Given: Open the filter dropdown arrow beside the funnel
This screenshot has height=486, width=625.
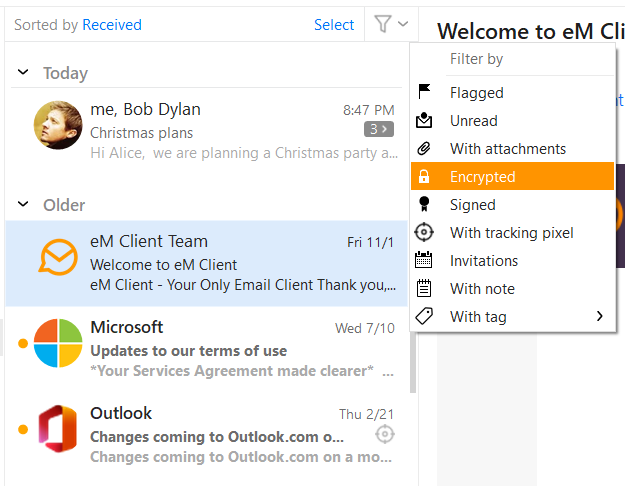Looking at the screenshot, I should (x=403, y=24).
